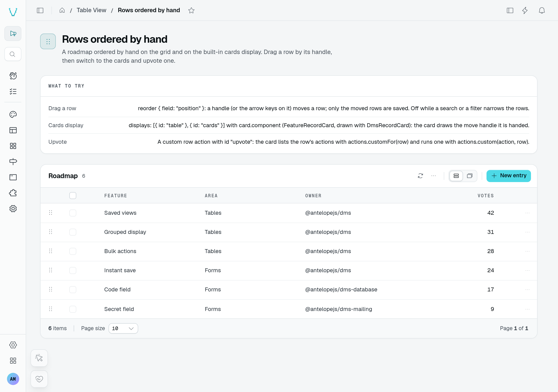Open the four-squares icon above the AM avatar
The image size is (558, 392).
[x=13, y=361]
